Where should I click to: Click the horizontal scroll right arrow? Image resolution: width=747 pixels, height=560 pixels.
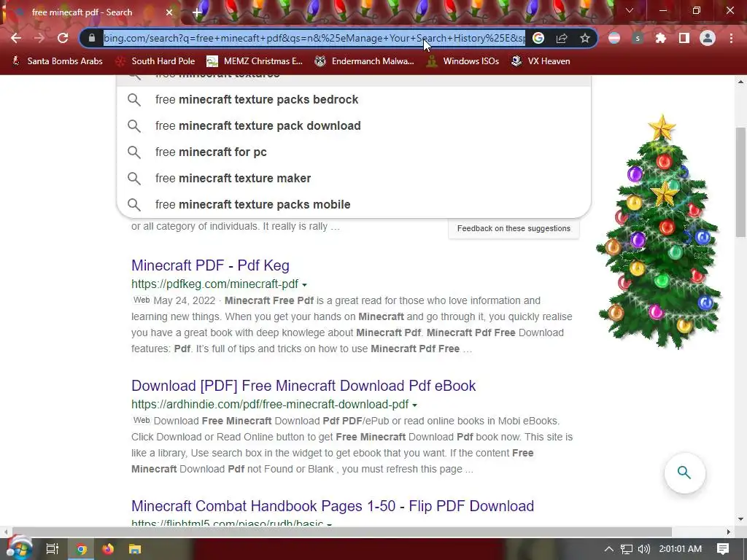(x=729, y=532)
